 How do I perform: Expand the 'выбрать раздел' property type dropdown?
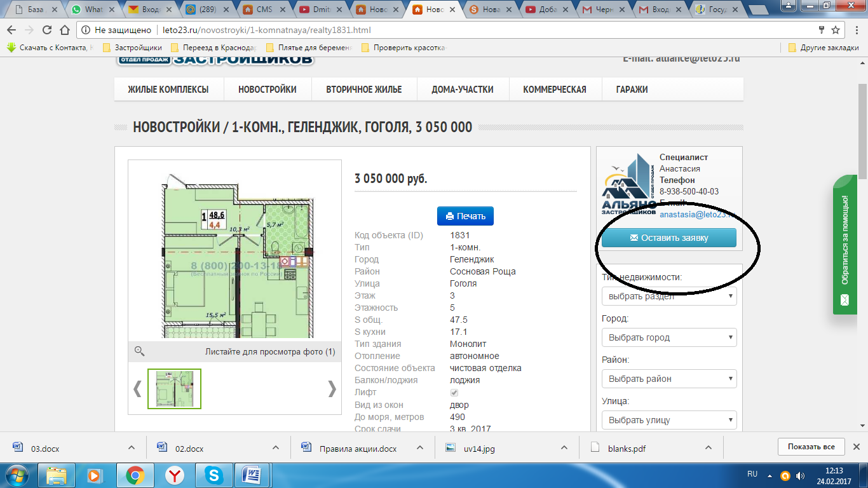669,296
